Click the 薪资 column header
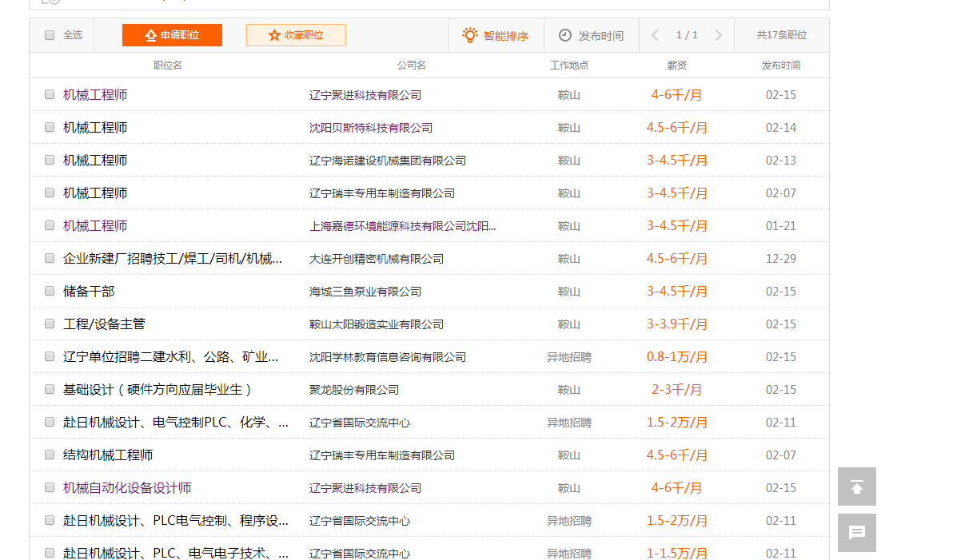The height and width of the screenshot is (560, 969). tap(676, 66)
